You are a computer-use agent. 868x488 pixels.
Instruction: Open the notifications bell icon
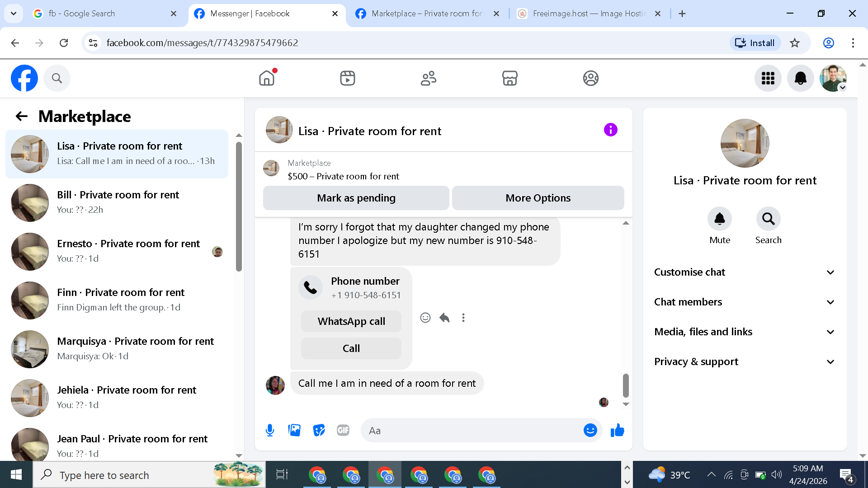pos(801,78)
